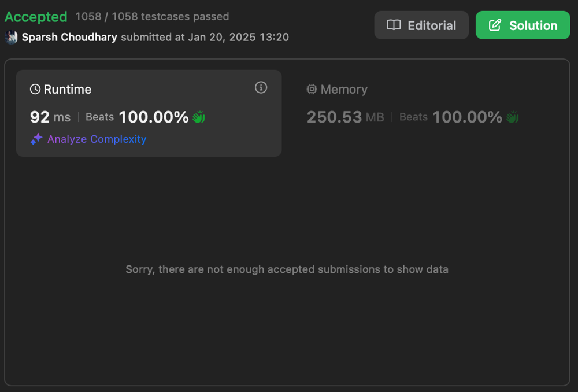
Task: Click the book icon on Editorial button
Action: pyautogui.click(x=394, y=25)
